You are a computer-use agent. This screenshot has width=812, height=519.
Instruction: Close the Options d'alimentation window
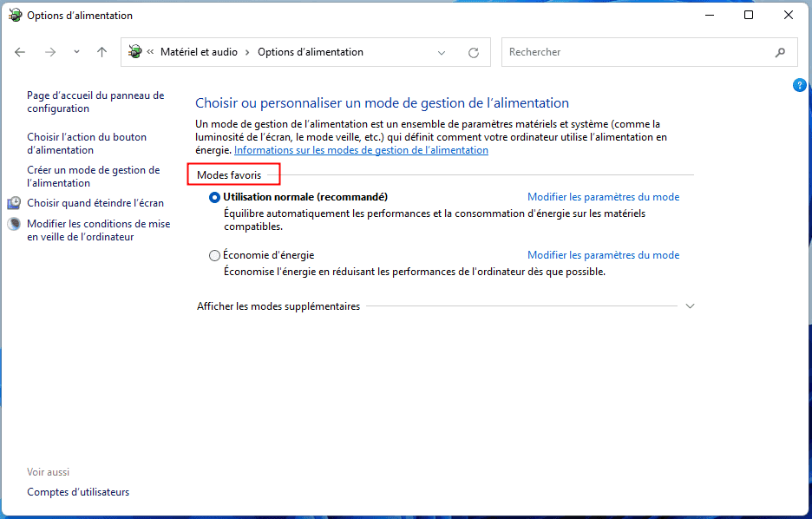point(789,15)
